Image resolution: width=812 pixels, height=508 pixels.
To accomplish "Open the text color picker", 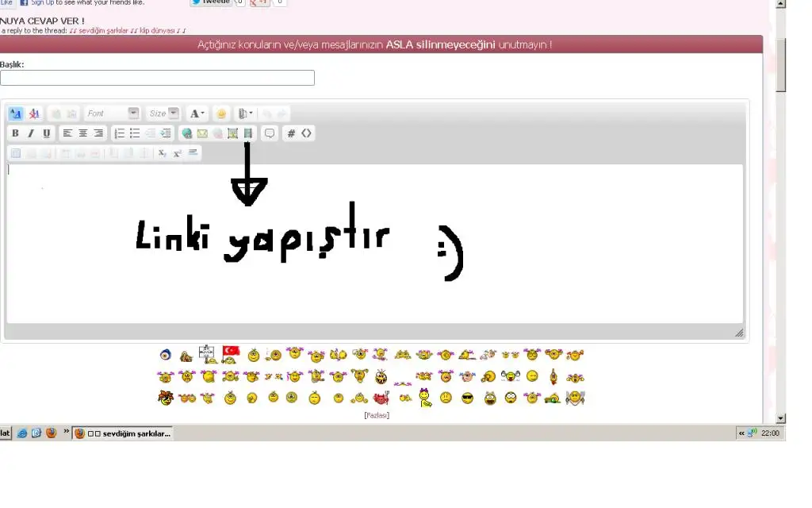I will [197, 114].
